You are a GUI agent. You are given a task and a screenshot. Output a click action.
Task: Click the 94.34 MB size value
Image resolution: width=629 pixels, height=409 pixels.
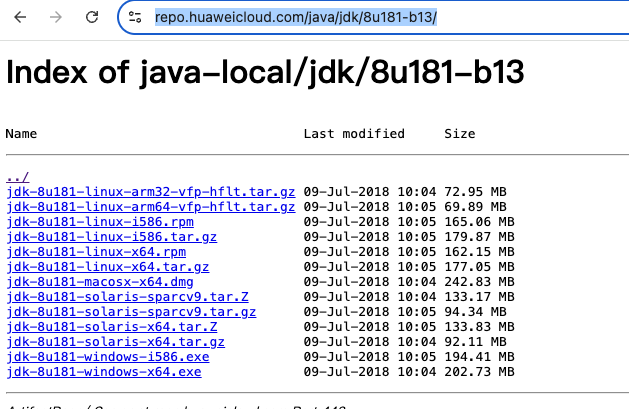tap(475, 312)
